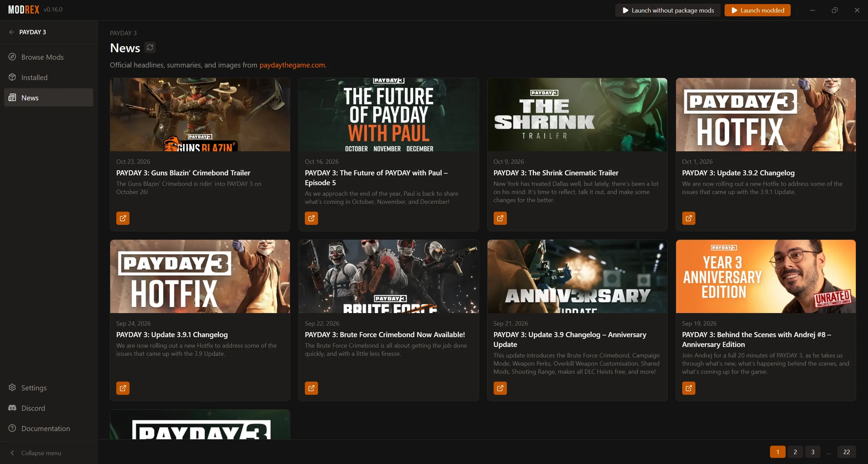Open external link for Future of PAYDAY with Paul

[311, 218]
